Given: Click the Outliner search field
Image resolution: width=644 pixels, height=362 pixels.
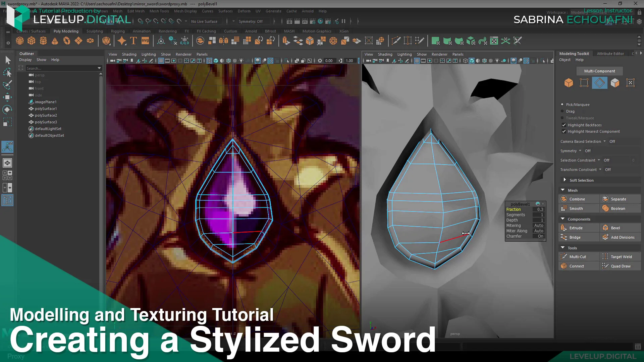Looking at the screenshot, I should coord(60,68).
